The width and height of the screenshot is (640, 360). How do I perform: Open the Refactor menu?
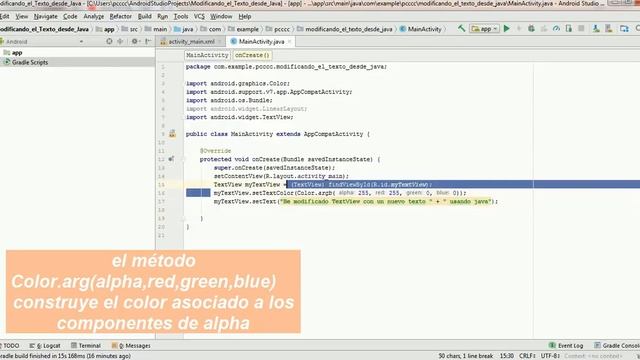120,16
